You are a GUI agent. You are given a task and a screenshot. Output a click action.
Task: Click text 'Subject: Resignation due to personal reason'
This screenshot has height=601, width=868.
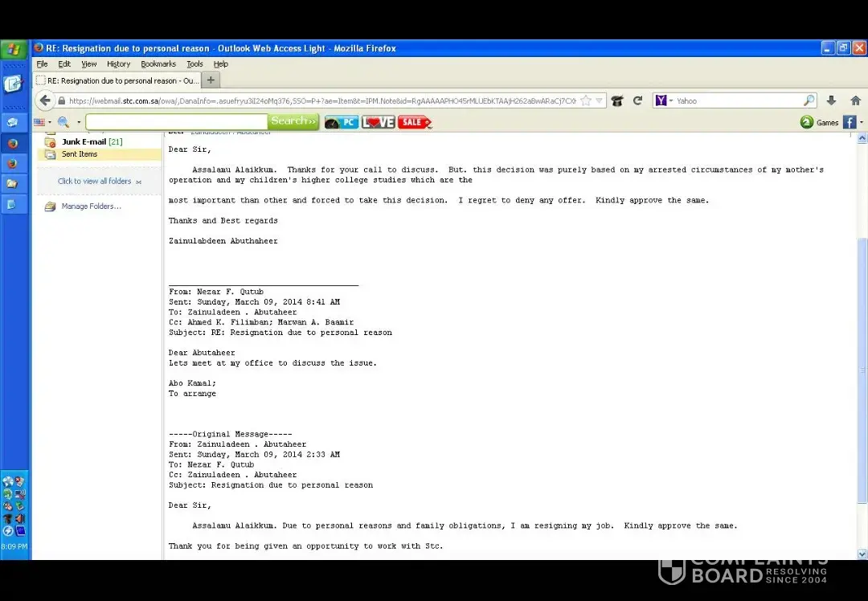271,485
